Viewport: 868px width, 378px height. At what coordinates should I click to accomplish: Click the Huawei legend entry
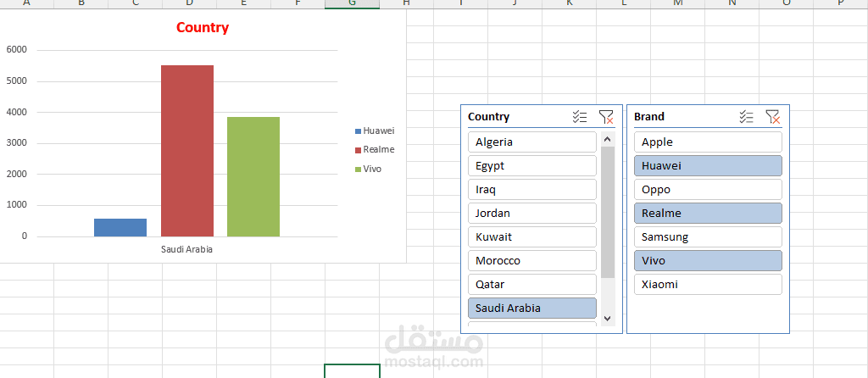point(375,131)
